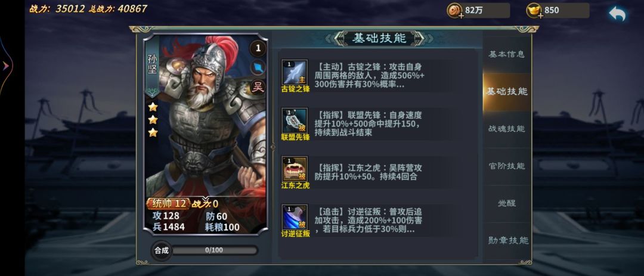Tap the level 1 badge on card
The height and width of the screenshot is (276, 644).
tap(258, 48)
